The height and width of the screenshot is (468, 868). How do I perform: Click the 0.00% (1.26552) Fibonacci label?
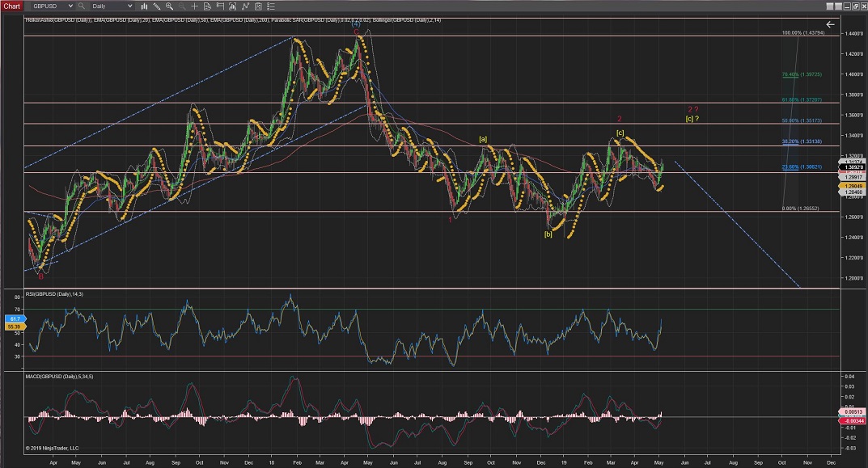coord(800,209)
